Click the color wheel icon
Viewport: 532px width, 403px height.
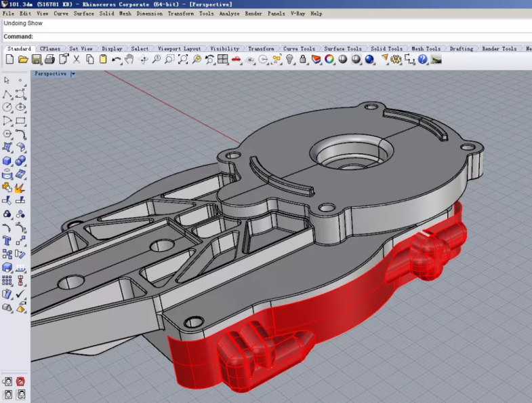329,60
